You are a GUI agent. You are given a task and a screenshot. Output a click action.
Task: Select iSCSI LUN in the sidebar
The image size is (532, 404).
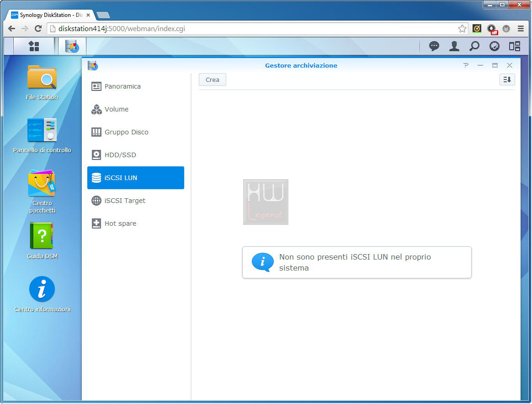pos(136,178)
